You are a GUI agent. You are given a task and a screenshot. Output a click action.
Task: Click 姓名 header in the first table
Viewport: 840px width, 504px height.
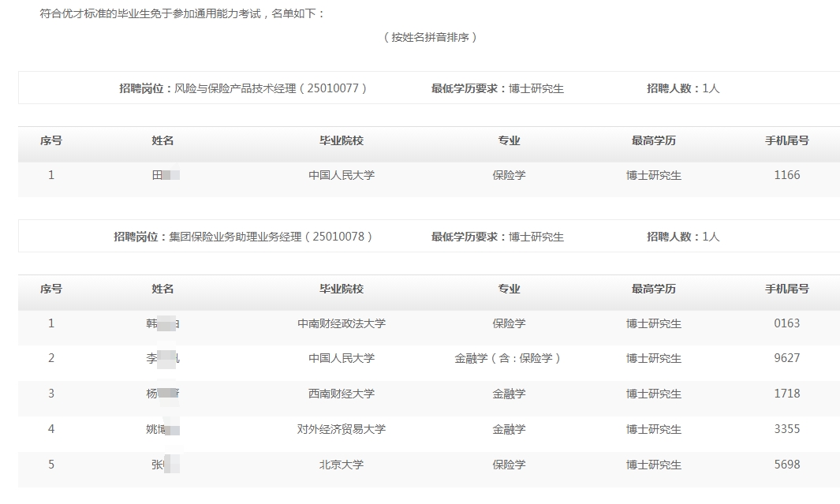pyautogui.click(x=162, y=140)
